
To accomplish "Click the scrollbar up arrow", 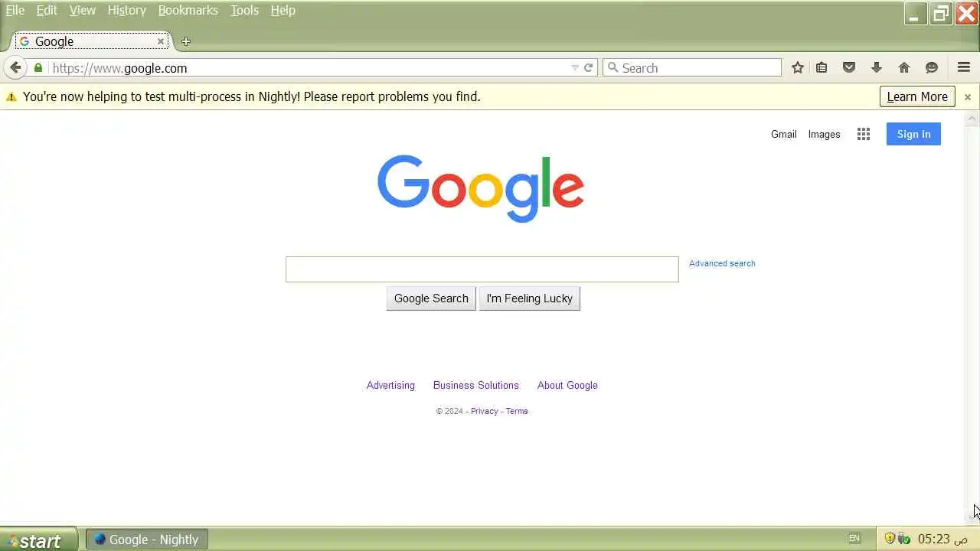I will (972, 119).
